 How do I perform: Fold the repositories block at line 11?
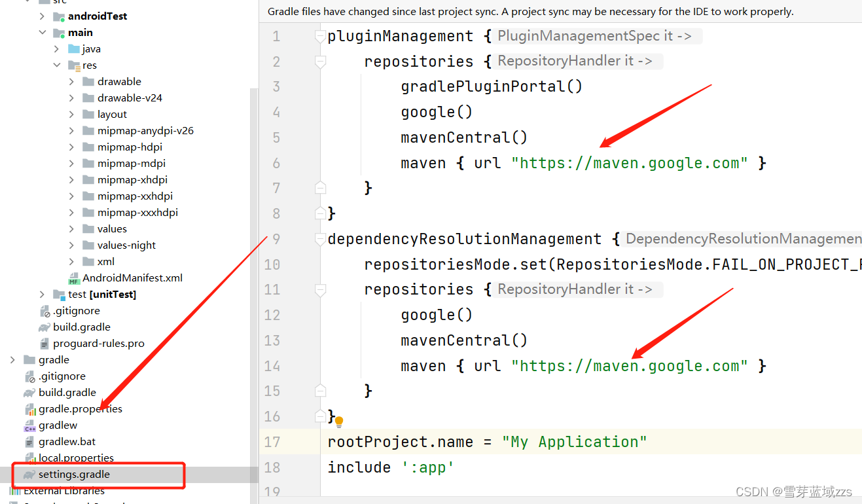click(320, 289)
